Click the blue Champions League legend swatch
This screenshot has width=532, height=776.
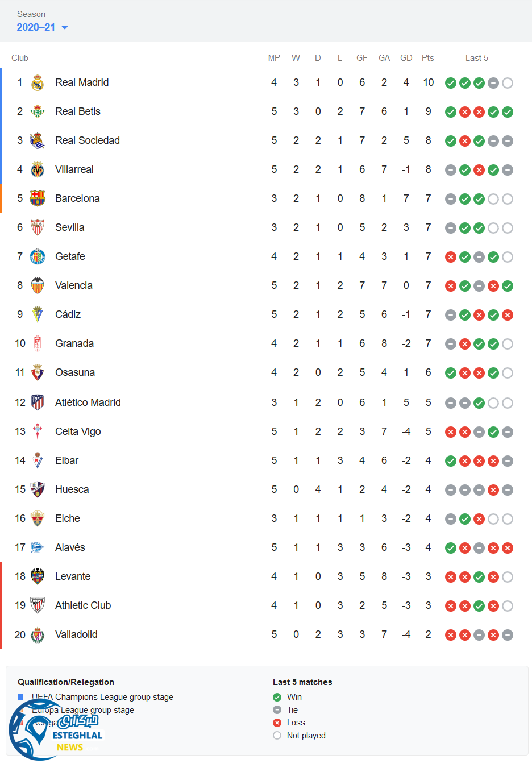click(20, 697)
